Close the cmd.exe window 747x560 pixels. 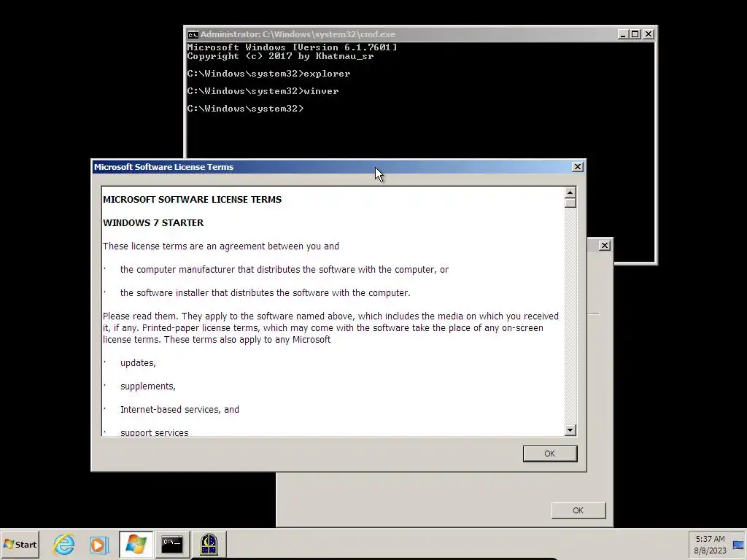(x=649, y=34)
